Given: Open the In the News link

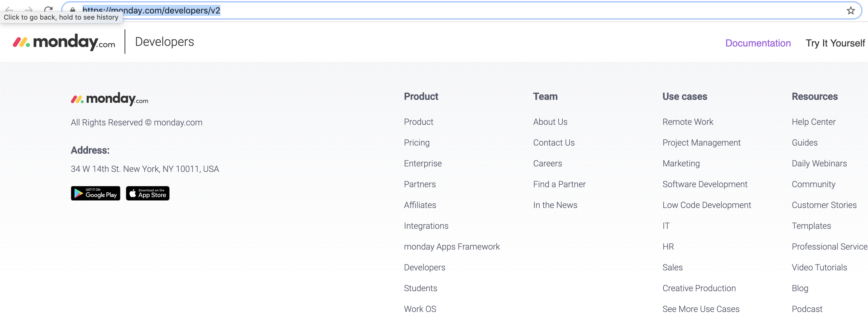Looking at the screenshot, I should [x=555, y=205].
